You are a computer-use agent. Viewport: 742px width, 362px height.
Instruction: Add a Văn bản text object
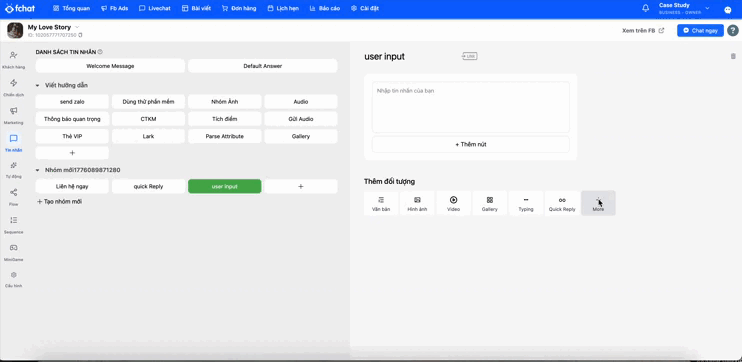381,203
